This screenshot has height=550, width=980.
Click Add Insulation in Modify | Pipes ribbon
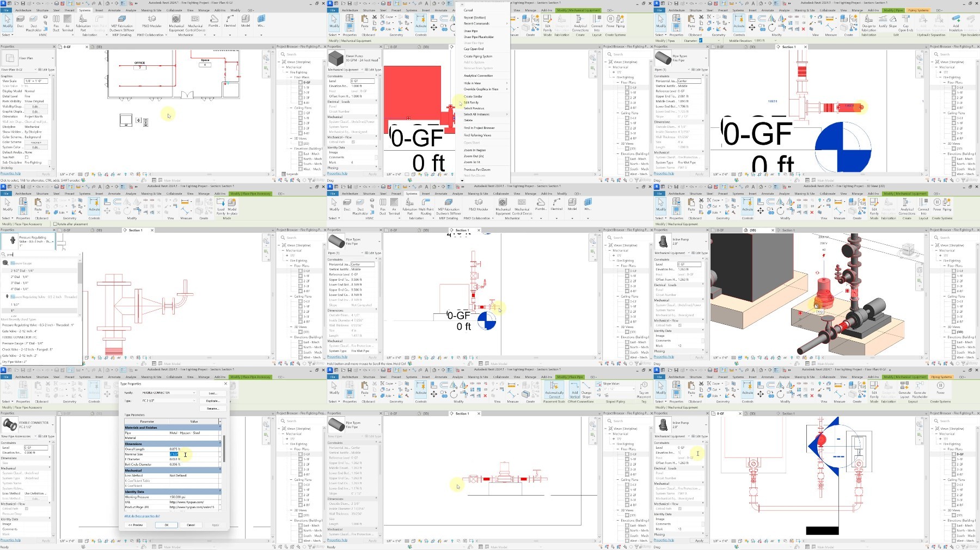pos(956,23)
